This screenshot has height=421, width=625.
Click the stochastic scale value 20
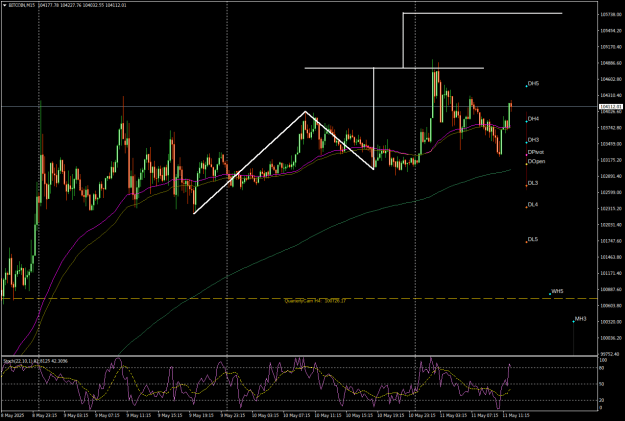click(602, 400)
